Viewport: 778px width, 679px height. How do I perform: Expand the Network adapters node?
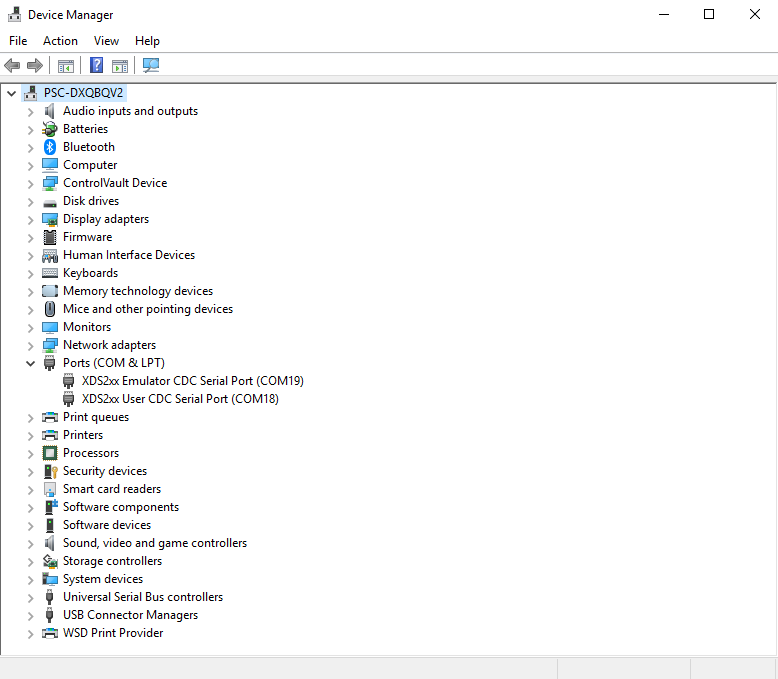coord(30,346)
